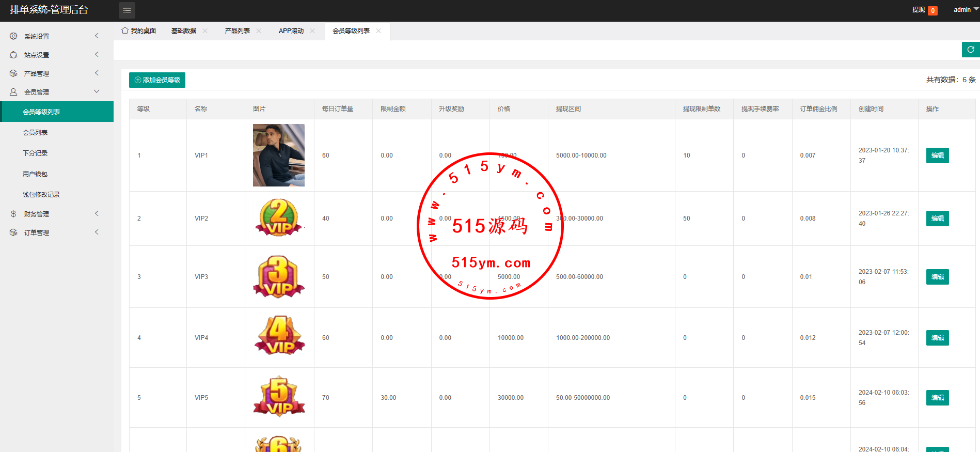Open 会员列表 in the sidebar
980x452 pixels.
point(35,132)
